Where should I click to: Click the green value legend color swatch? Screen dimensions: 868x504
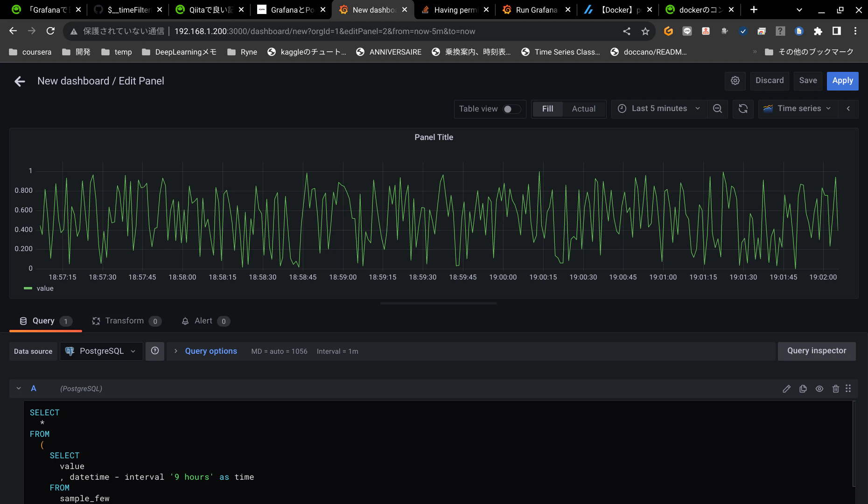click(x=28, y=288)
